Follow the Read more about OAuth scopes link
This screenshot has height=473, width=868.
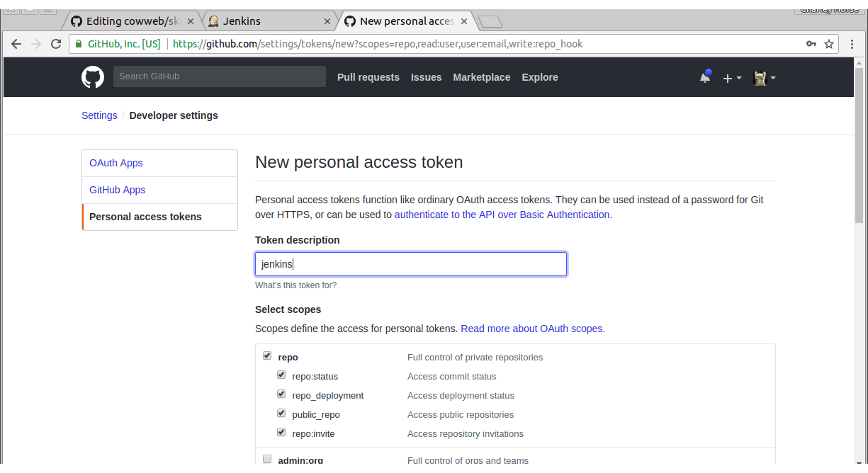click(x=532, y=329)
